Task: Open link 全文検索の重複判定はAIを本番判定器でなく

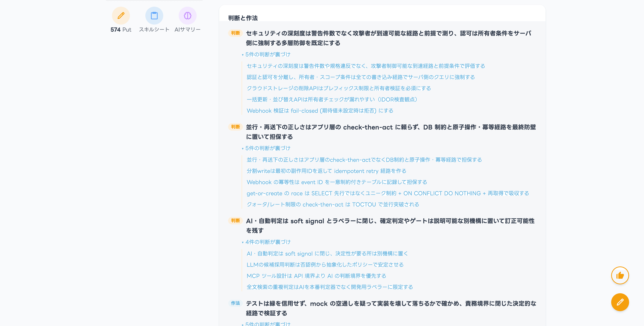Action: pos(330,287)
